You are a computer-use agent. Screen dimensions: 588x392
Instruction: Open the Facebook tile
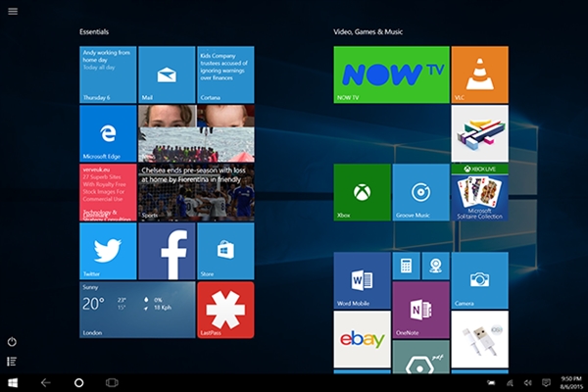point(167,251)
